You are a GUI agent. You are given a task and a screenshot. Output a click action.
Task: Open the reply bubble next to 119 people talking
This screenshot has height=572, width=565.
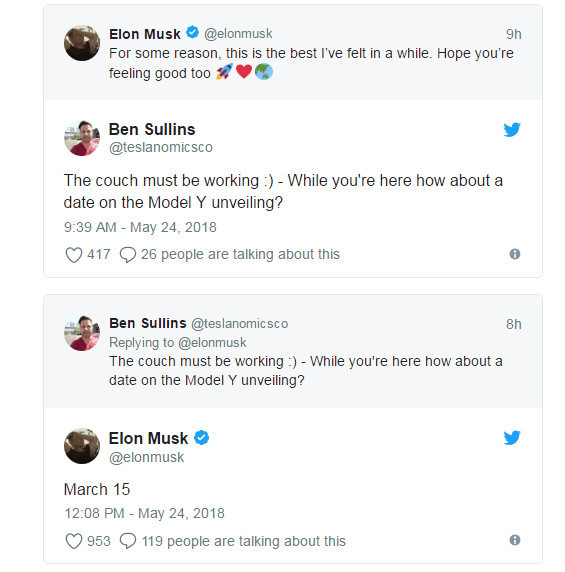[128, 541]
